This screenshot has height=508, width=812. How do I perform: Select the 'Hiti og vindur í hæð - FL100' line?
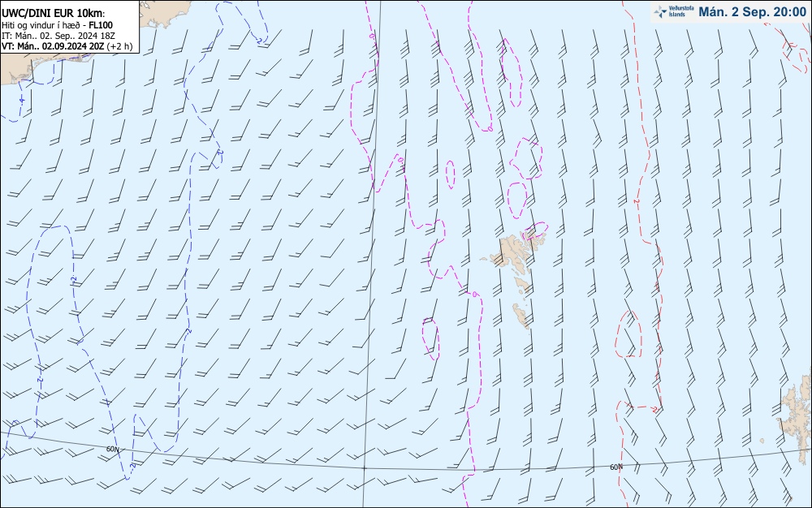[x=57, y=25]
